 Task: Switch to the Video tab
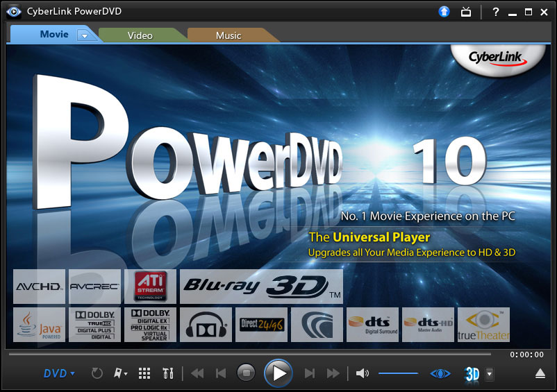click(x=140, y=35)
